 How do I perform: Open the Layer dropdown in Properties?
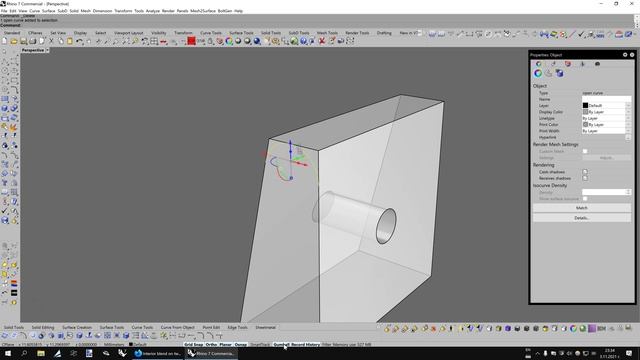(628, 105)
